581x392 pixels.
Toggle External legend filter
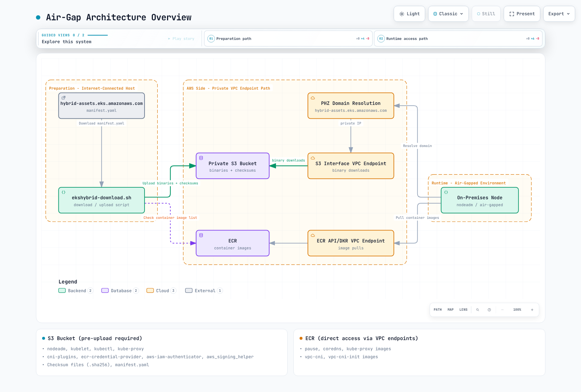(x=204, y=291)
